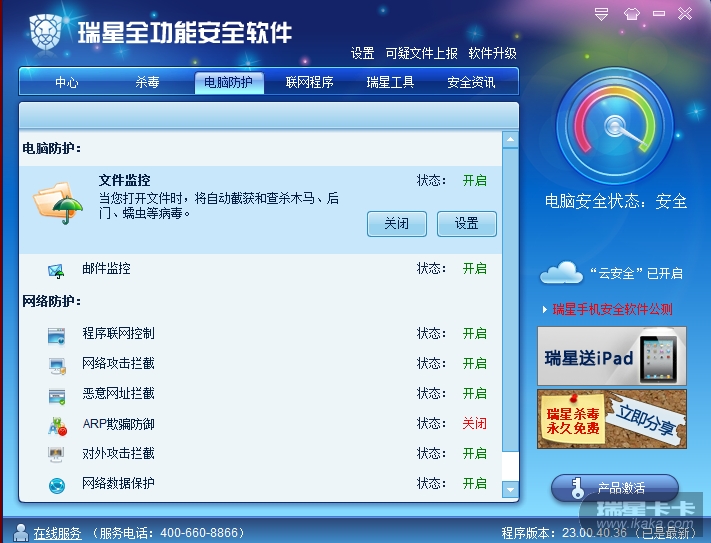The image size is (711, 543).
Task: Open the 联网程序 tab
Action: point(309,82)
